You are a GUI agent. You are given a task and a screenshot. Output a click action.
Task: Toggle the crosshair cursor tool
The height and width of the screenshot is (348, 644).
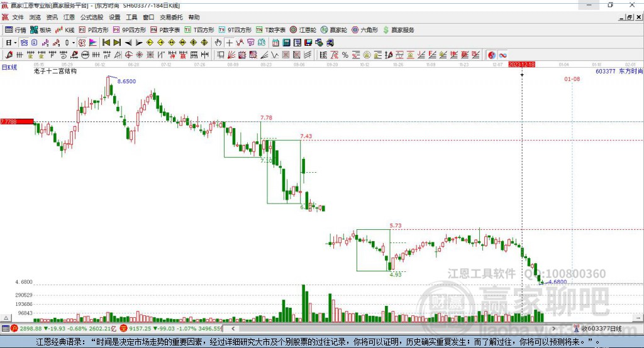(x=229, y=43)
